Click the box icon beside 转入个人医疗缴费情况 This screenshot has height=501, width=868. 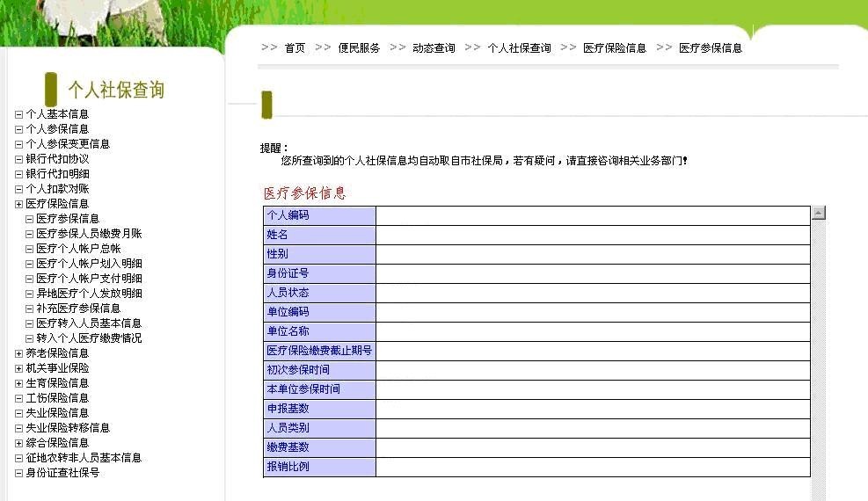point(30,338)
